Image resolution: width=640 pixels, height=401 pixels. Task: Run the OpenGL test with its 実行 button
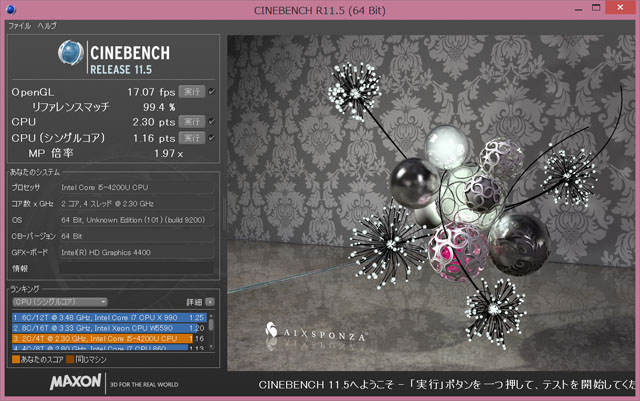(x=192, y=91)
